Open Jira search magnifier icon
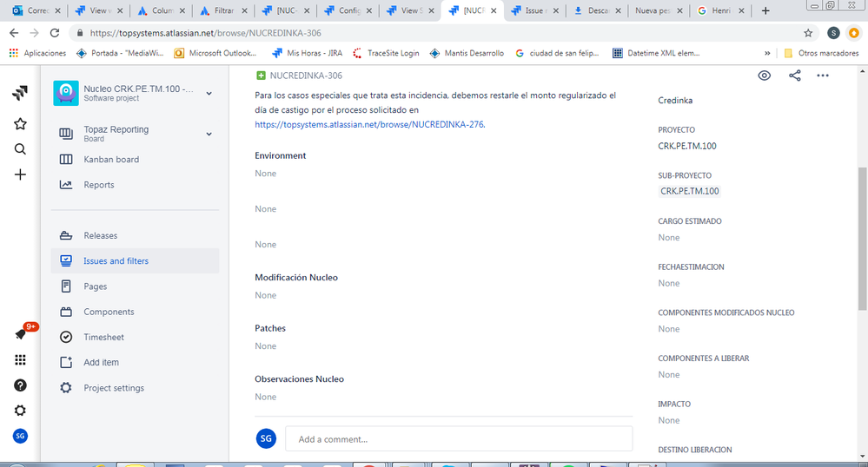This screenshot has height=467, width=868. point(20,148)
